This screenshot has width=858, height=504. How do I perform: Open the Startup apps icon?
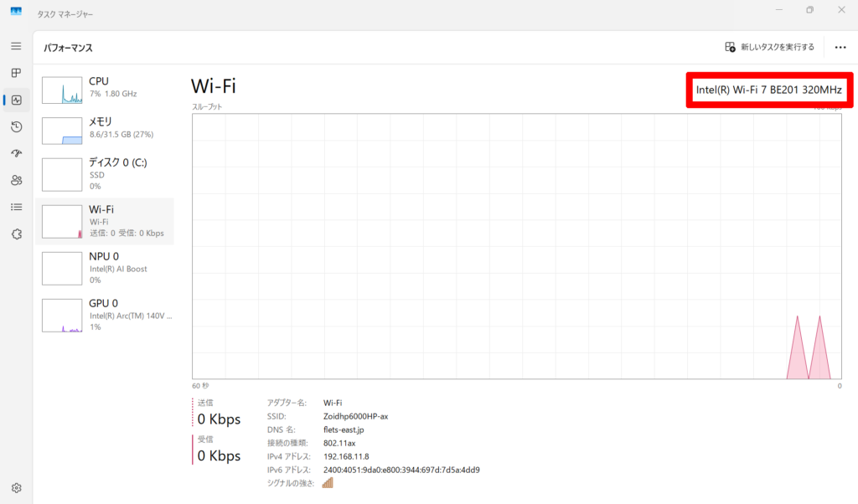(x=16, y=153)
